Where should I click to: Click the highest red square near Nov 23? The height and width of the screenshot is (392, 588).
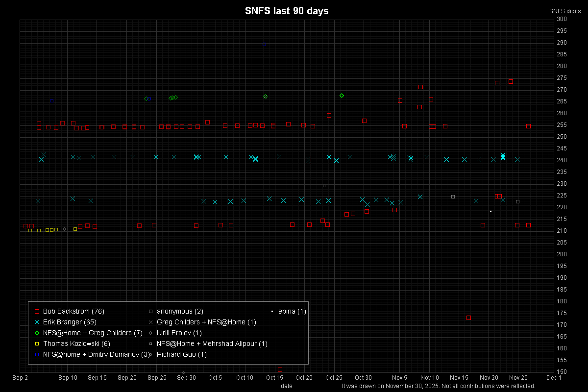tap(511, 81)
